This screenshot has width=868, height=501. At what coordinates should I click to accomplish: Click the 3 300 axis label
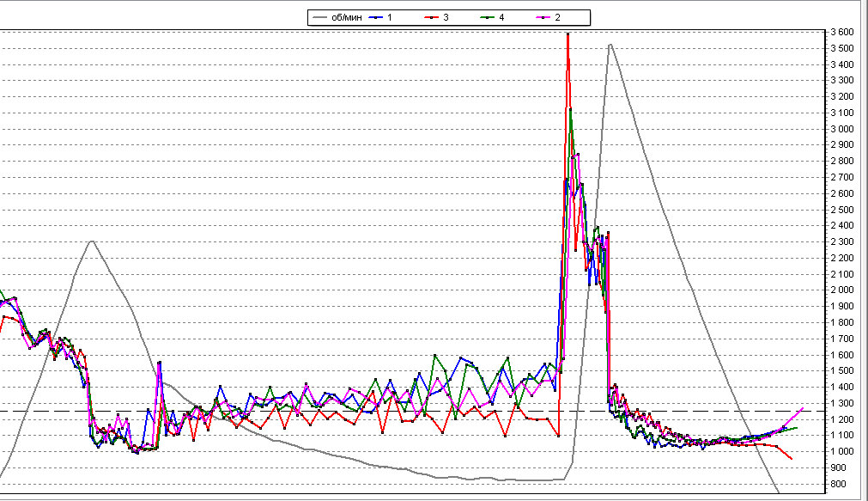point(842,81)
